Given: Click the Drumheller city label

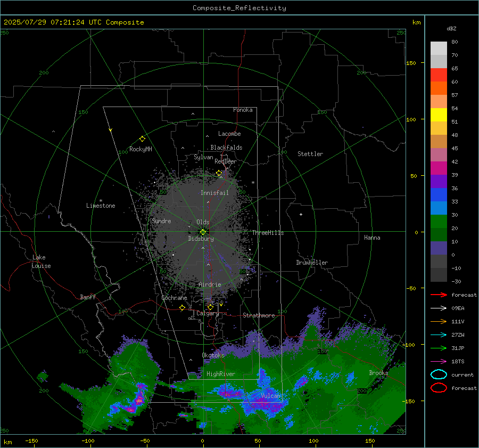Looking at the screenshot, I should pos(312,263).
